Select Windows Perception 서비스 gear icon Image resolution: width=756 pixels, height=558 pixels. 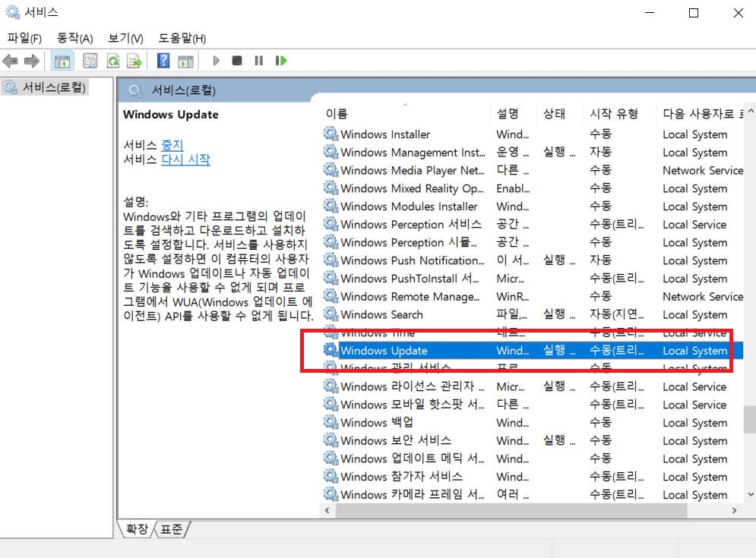click(x=331, y=224)
